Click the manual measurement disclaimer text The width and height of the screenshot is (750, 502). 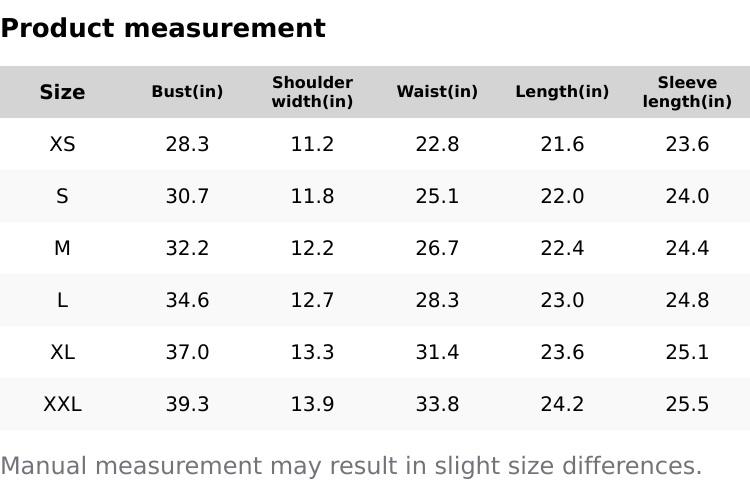(351, 466)
